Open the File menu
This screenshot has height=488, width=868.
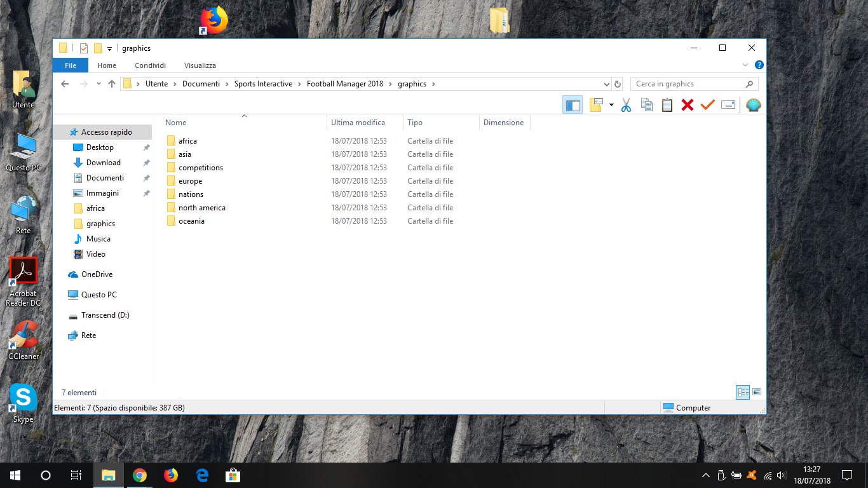click(71, 65)
